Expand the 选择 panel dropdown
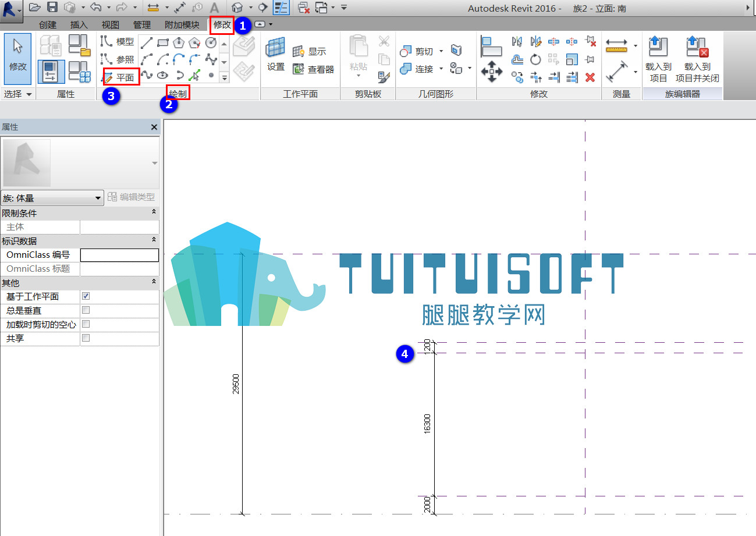The width and height of the screenshot is (756, 536). (18, 94)
